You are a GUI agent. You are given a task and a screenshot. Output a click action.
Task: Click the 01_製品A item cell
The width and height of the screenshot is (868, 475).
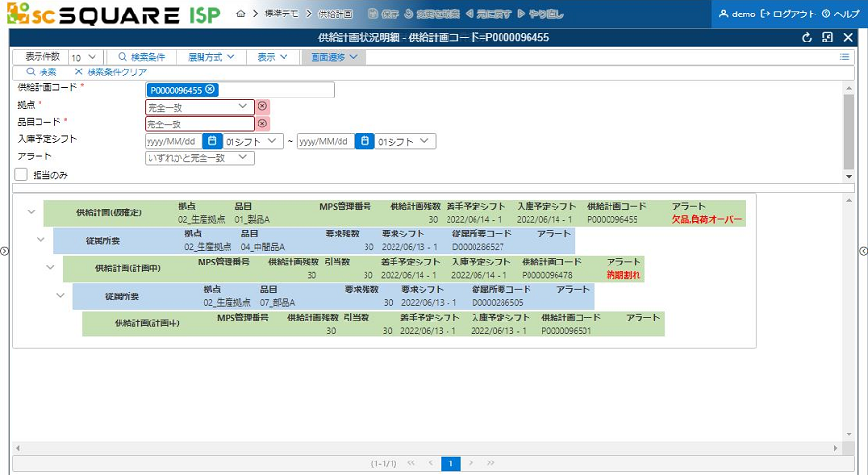pyautogui.click(x=253, y=219)
